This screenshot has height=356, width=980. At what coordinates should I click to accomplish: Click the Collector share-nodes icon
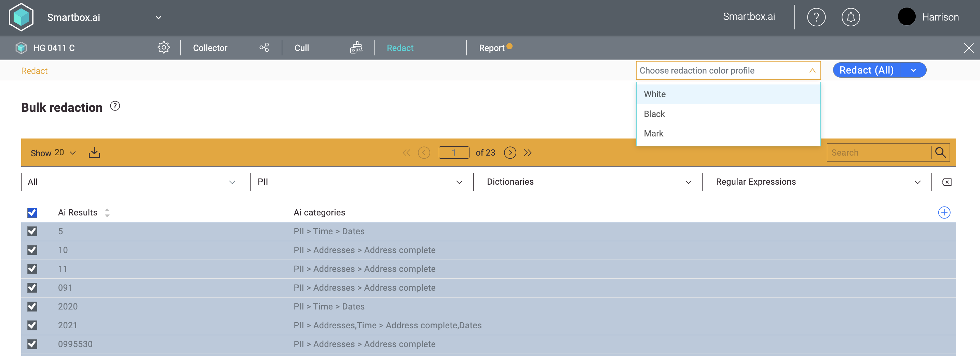[264, 48]
